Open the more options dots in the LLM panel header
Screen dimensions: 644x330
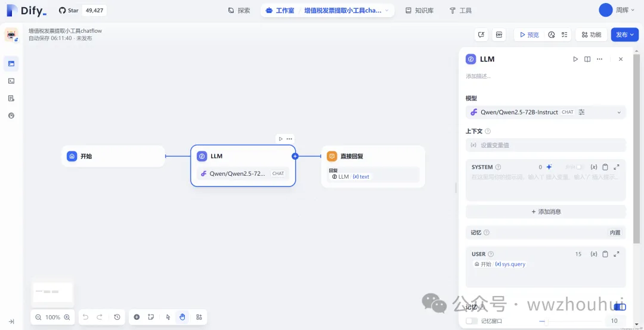point(600,59)
